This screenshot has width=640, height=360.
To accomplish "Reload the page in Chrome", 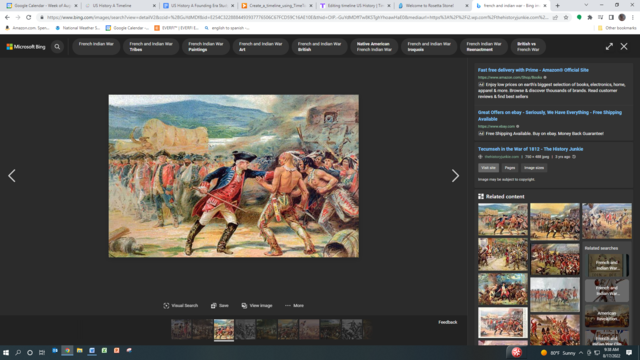I will 28,18.
